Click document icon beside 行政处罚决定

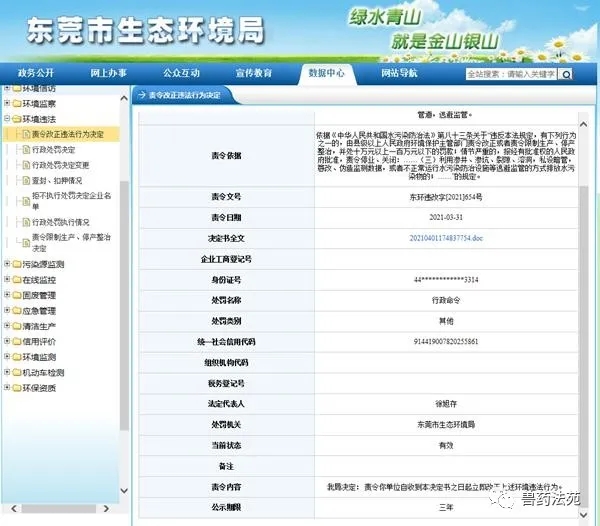click(x=26, y=150)
